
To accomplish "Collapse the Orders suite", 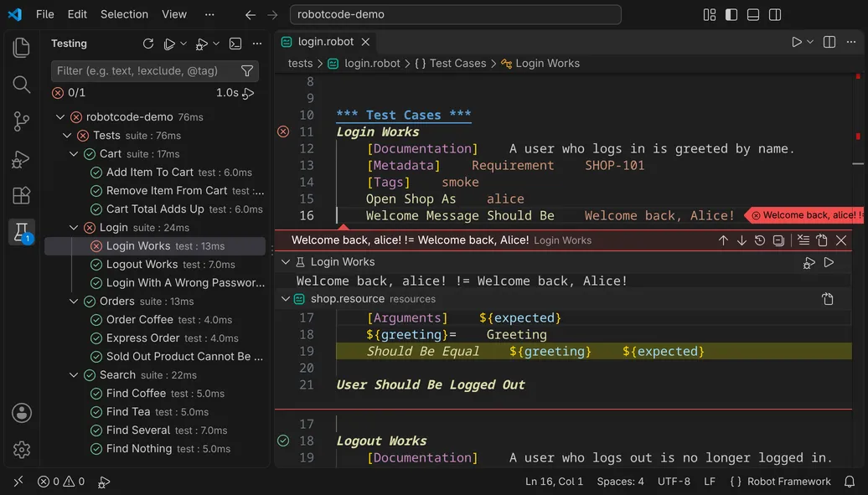I will (74, 302).
